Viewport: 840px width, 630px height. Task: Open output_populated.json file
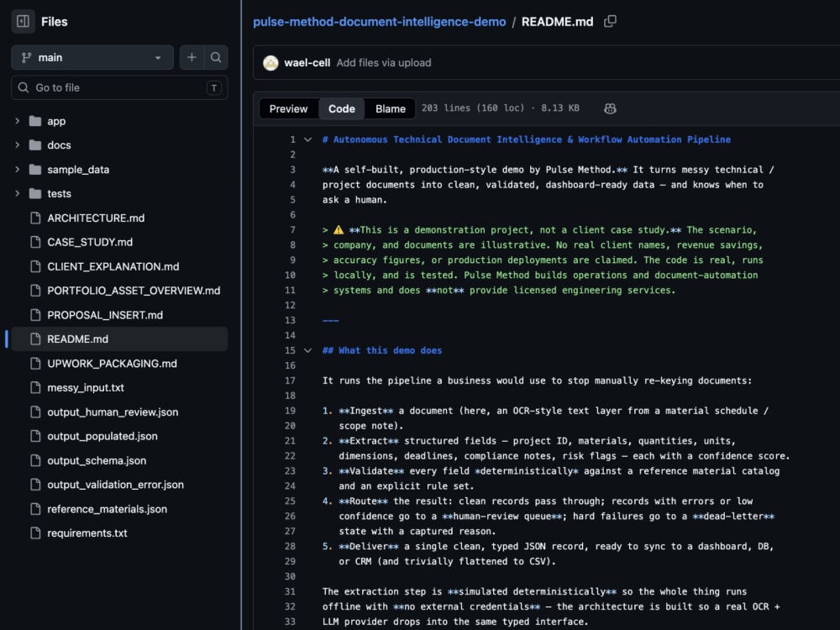[x=102, y=436]
